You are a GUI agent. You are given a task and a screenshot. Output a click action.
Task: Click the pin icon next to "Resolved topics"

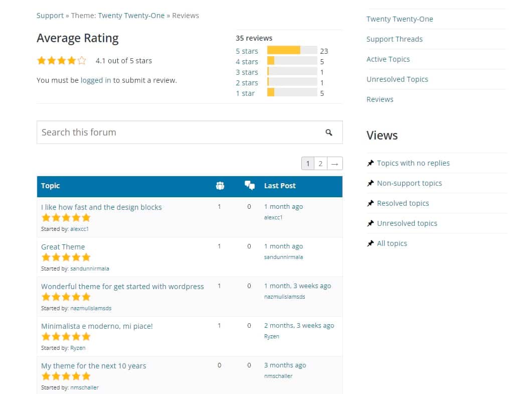[370, 203]
